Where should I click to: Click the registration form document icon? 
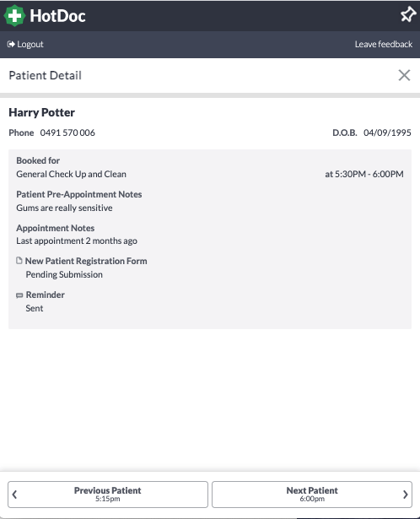[x=19, y=261]
